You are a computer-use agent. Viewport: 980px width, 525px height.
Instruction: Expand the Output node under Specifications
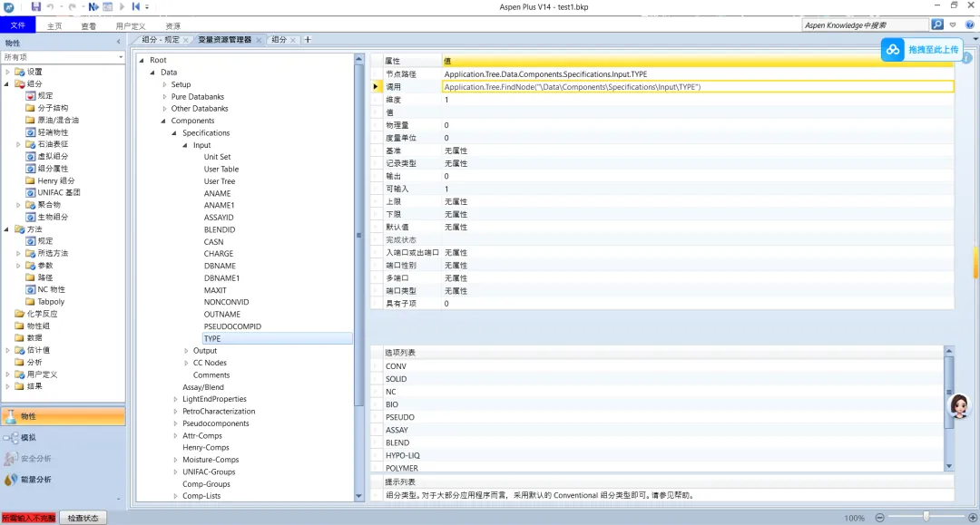(x=186, y=351)
